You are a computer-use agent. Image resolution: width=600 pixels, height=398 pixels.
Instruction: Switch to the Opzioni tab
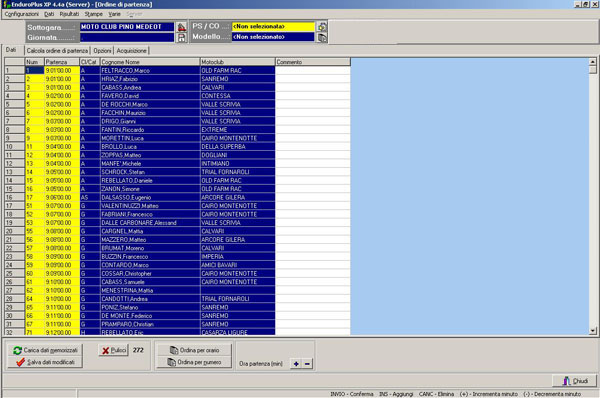(102, 51)
